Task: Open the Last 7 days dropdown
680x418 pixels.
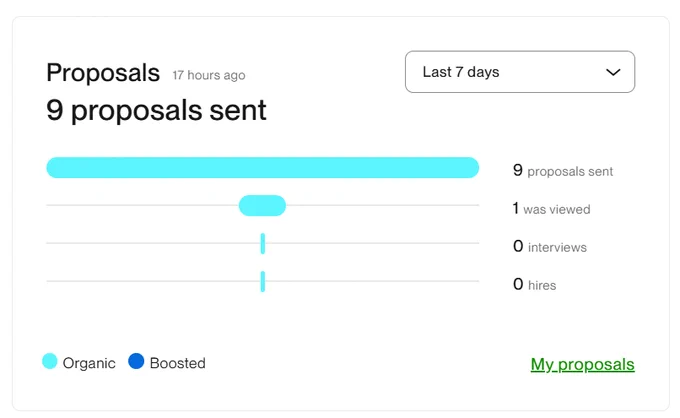Action: (x=520, y=72)
